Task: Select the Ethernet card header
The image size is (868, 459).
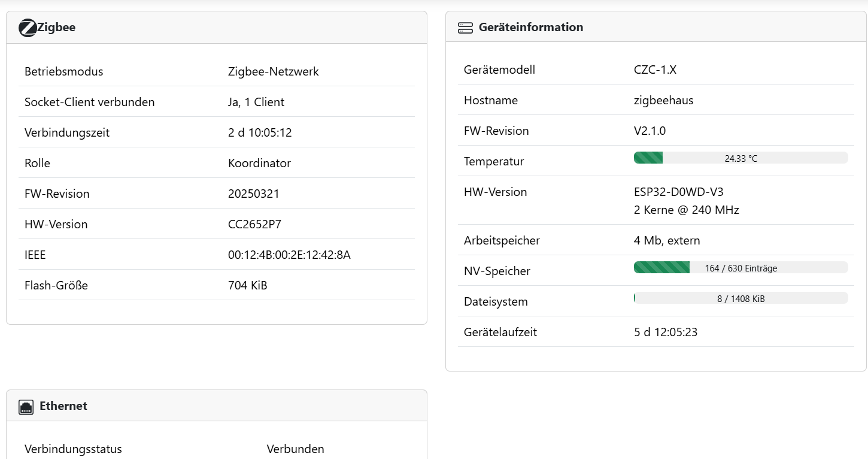Action: (x=217, y=406)
